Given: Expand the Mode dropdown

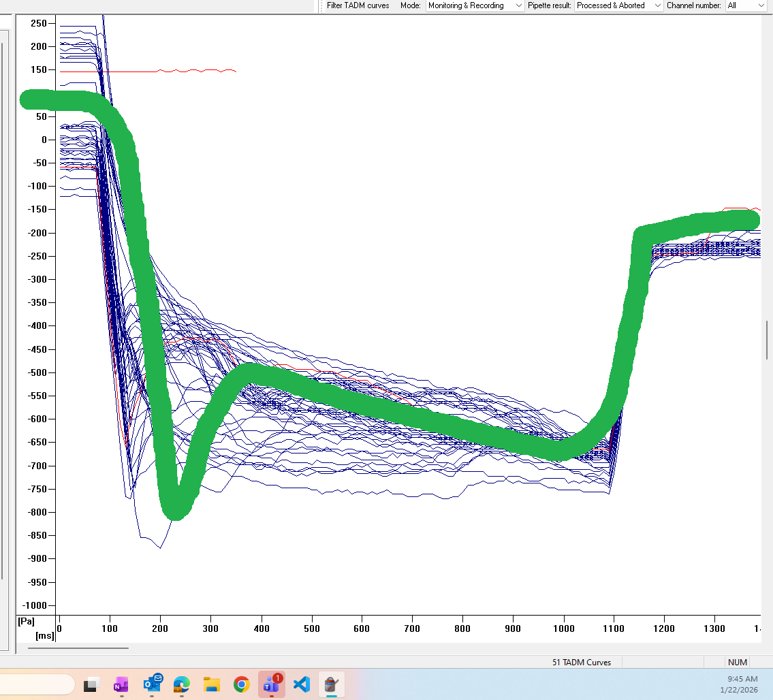Looking at the screenshot, I should tap(475, 5).
